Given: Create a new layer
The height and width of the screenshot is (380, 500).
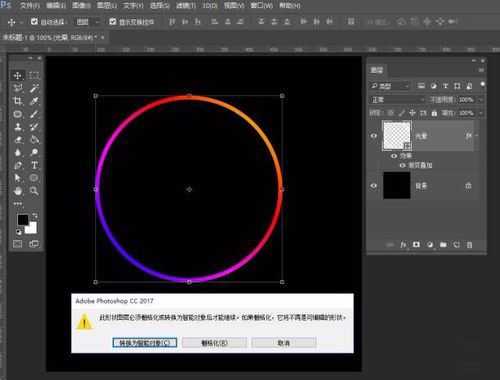Looking at the screenshot, I should tap(456, 245).
